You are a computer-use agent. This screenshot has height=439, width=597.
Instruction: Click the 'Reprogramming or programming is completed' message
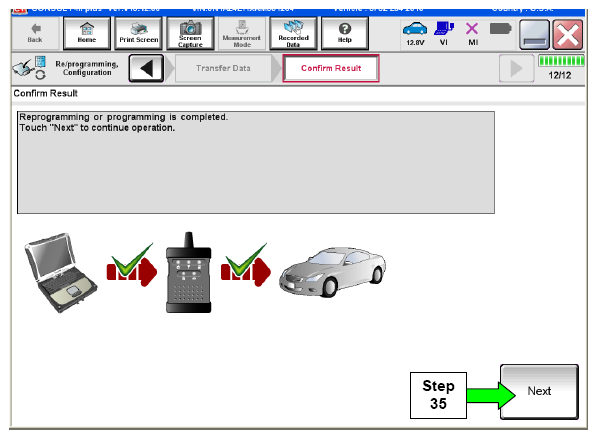point(124,117)
